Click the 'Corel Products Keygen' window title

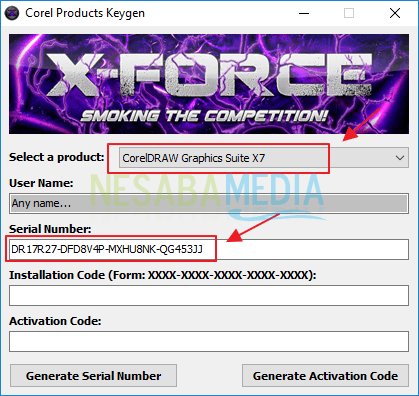[x=85, y=13]
